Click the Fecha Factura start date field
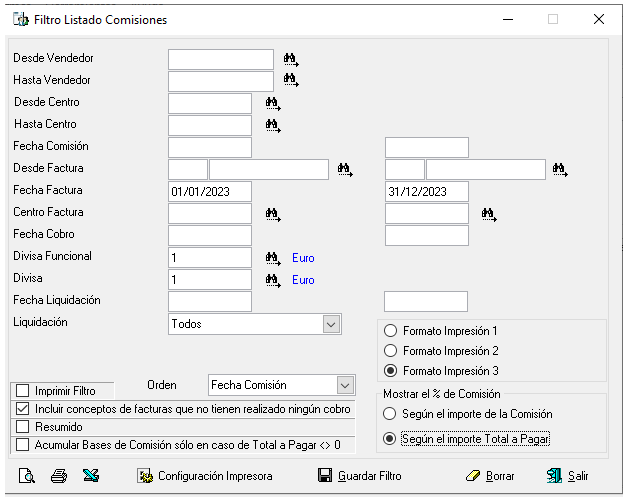 pos(210,192)
